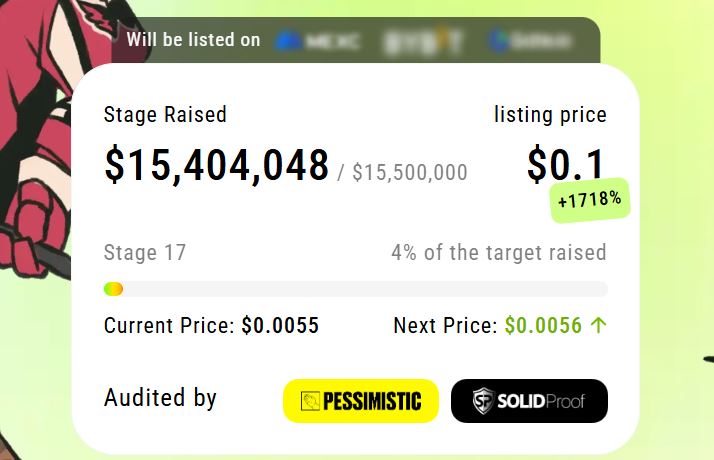This screenshot has width=714, height=460.
Task: Click the MEXC exchange logo
Action: [x=318, y=41]
